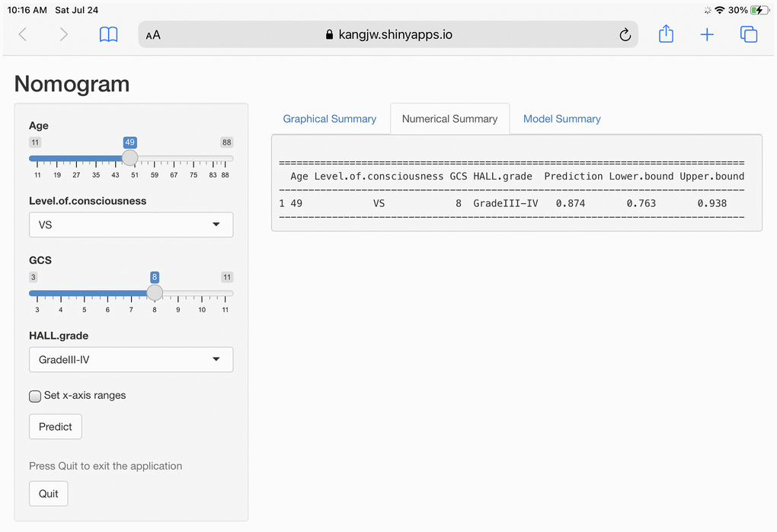Screen dimensions: 777x532
Task: Open the Safari share sheet icon
Action: click(x=666, y=34)
